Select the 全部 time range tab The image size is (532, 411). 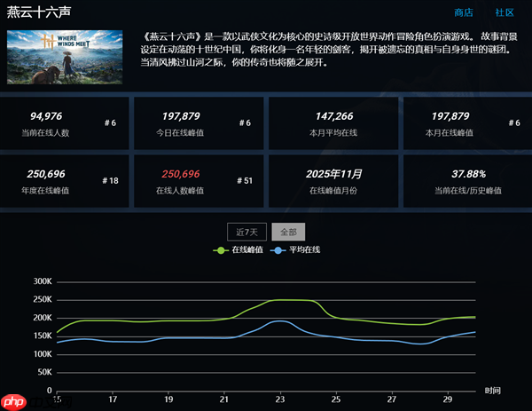(288, 232)
